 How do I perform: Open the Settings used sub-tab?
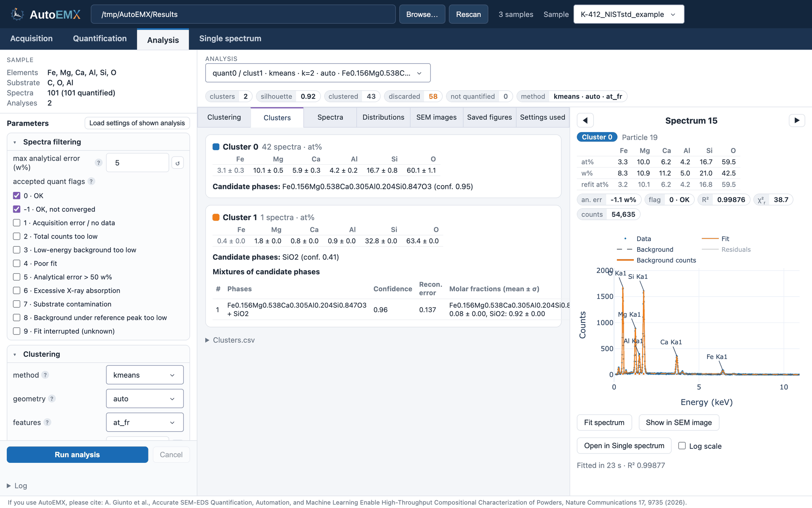pyautogui.click(x=542, y=117)
